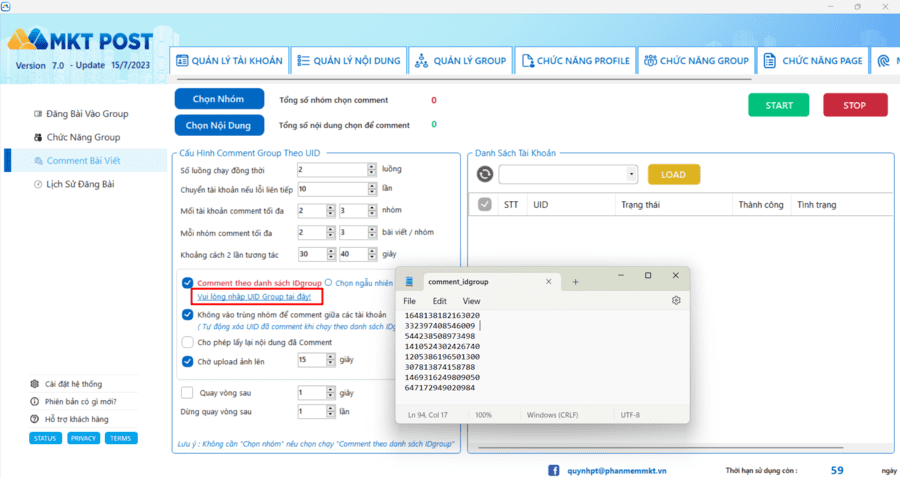Screen dimensions: 900x478
Task: Click Notepad status bar 100% zoom
Action: point(483,415)
